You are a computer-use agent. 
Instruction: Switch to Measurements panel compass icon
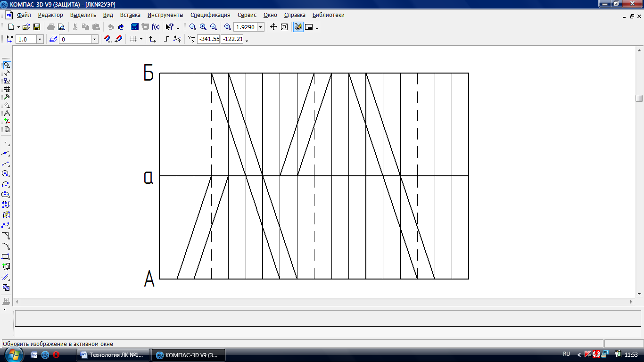[x=7, y=113]
